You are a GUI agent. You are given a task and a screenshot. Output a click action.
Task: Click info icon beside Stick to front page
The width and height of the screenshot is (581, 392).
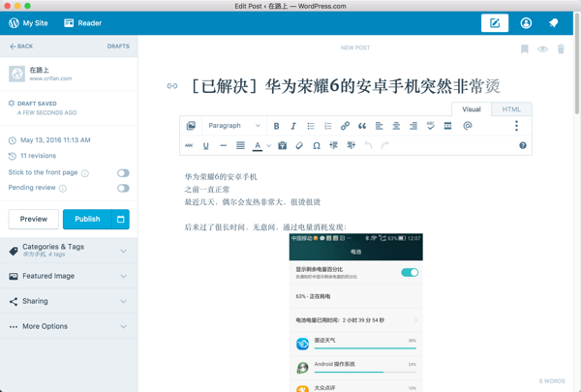tap(85, 173)
